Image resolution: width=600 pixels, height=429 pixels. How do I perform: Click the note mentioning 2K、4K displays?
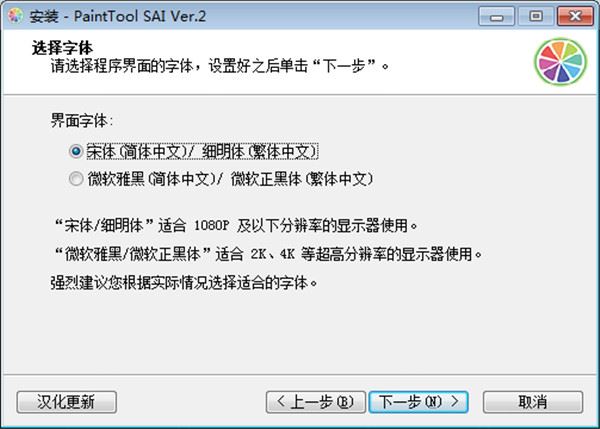click(269, 254)
